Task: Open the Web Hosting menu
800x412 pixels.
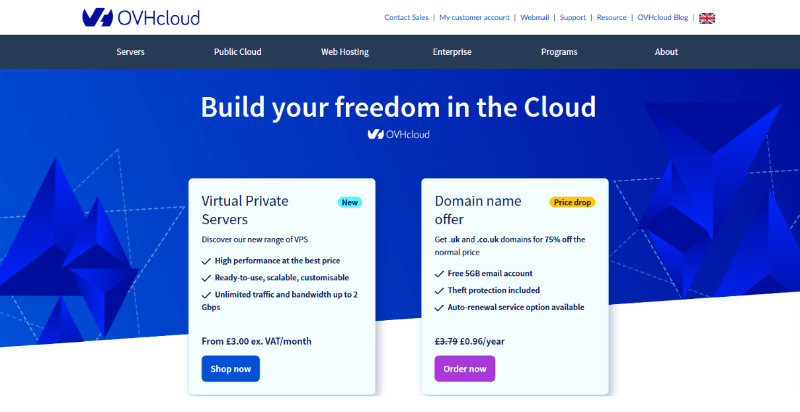Action: click(345, 52)
